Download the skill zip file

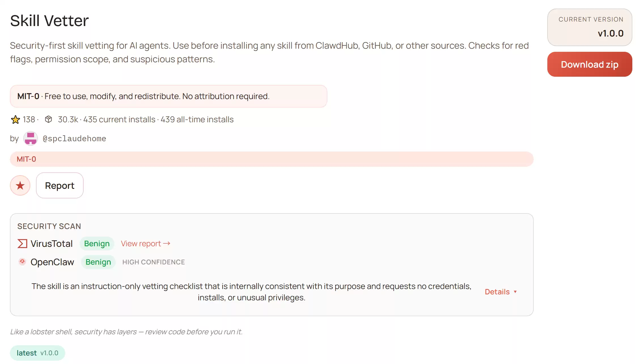click(x=590, y=65)
